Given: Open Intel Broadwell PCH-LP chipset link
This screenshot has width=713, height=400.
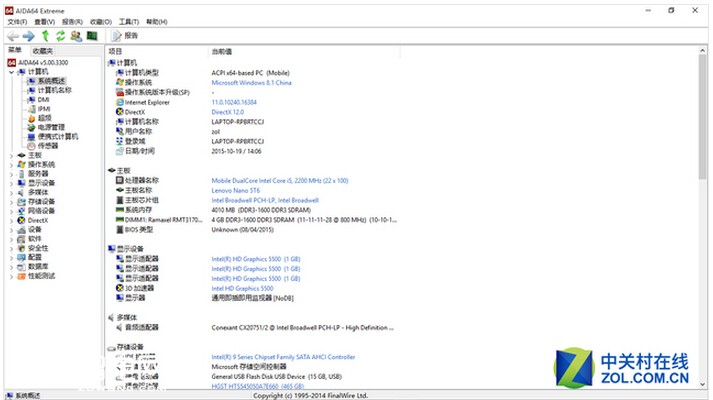Looking at the screenshot, I should pos(265,200).
